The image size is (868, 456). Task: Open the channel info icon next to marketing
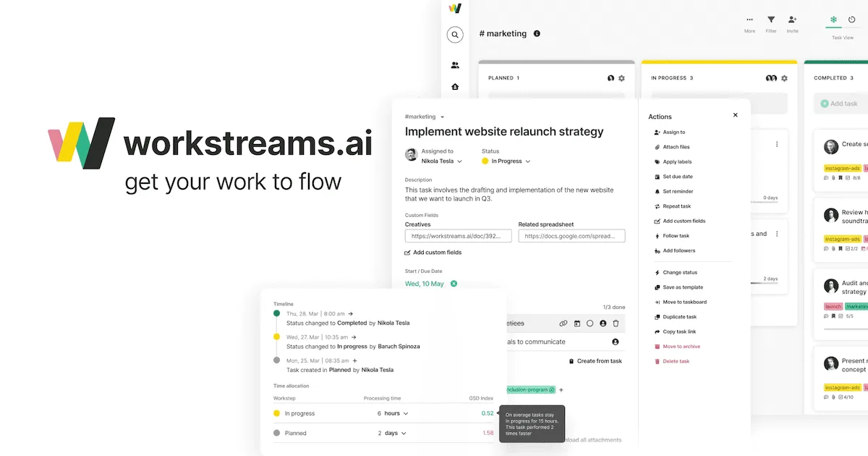pyautogui.click(x=536, y=33)
